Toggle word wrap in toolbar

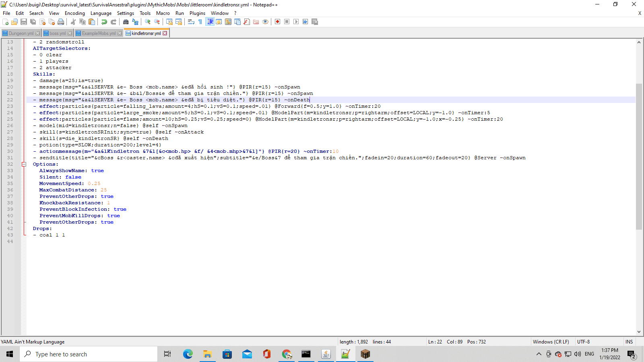tap(191, 22)
